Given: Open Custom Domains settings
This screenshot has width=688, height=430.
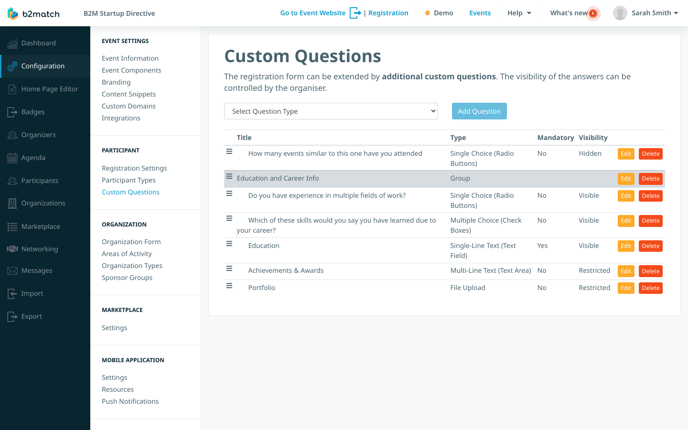Looking at the screenshot, I should point(129,106).
